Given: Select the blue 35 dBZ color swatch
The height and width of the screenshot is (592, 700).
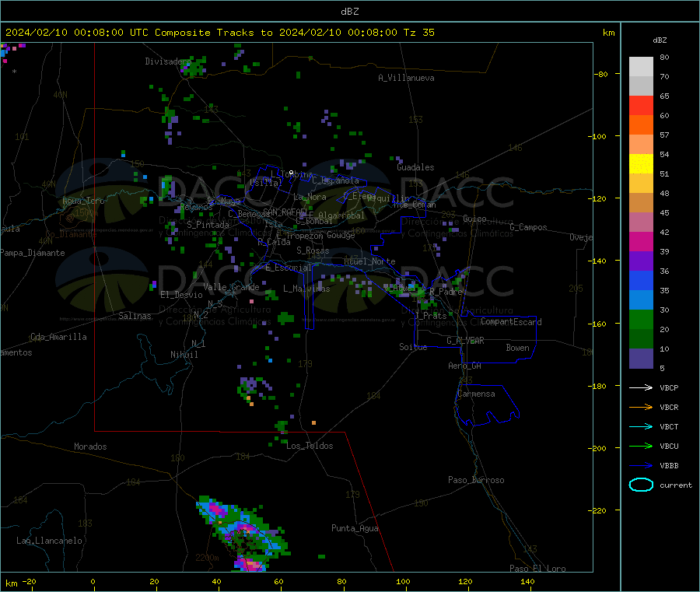Looking at the screenshot, I should point(641,280).
